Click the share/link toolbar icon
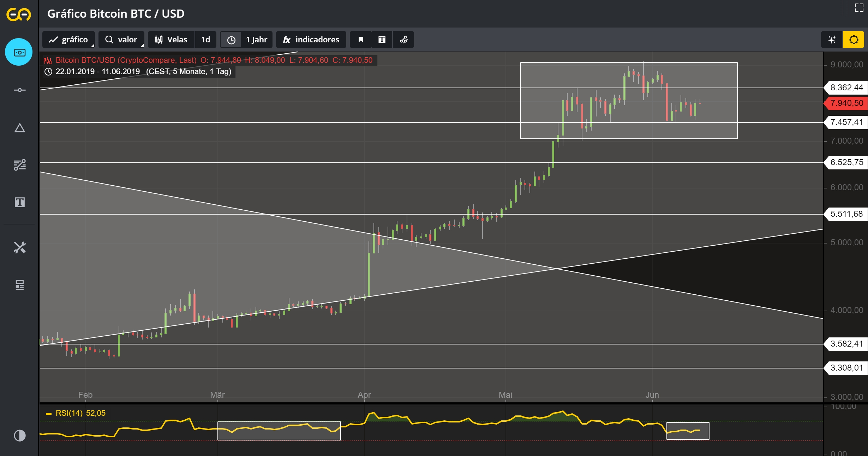868x456 pixels. tap(403, 40)
